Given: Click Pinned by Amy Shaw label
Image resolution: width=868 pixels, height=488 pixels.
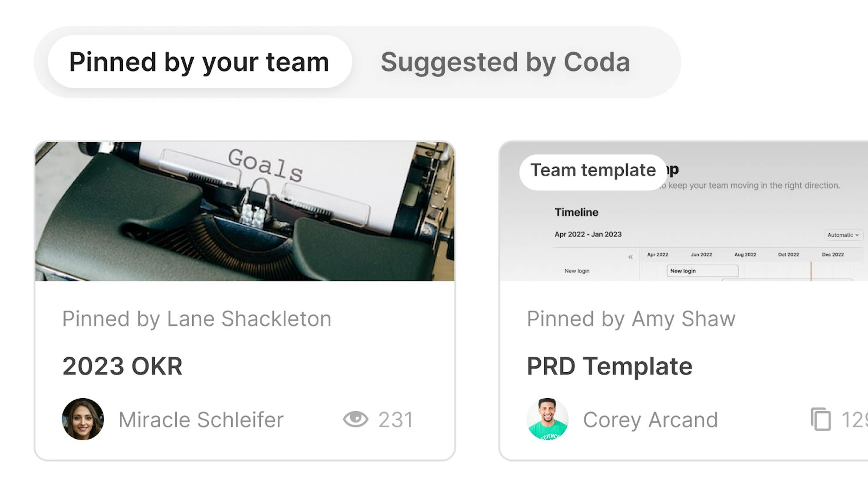Looking at the screenshot, I should (631, 319).
